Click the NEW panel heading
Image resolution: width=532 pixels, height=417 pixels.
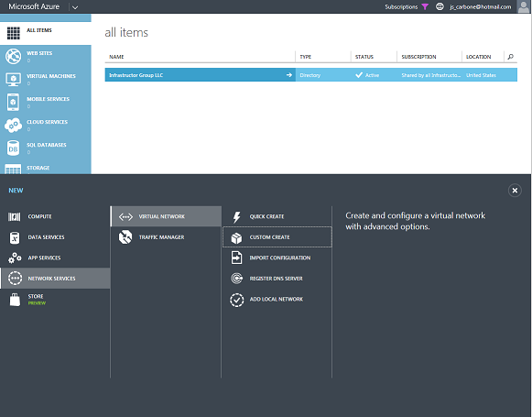point(16,191)
